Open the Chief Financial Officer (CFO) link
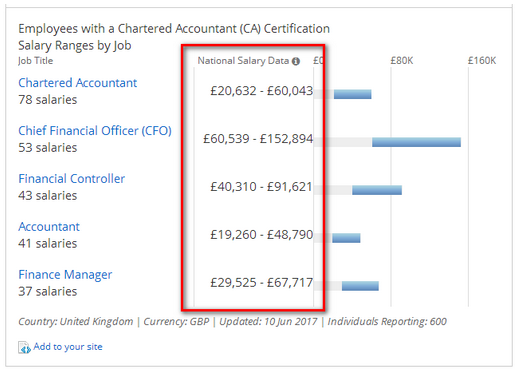The width and height of the screenshot is (517, 373). 95,131
